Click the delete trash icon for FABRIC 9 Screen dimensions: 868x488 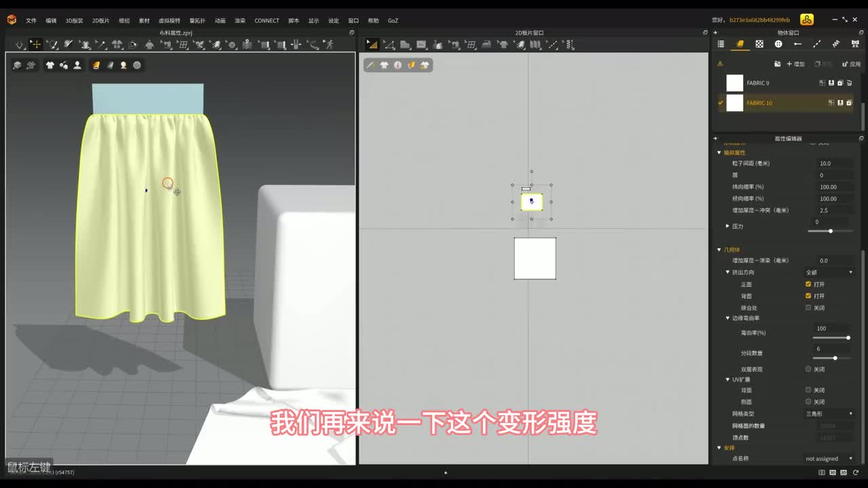pos(849,83)
